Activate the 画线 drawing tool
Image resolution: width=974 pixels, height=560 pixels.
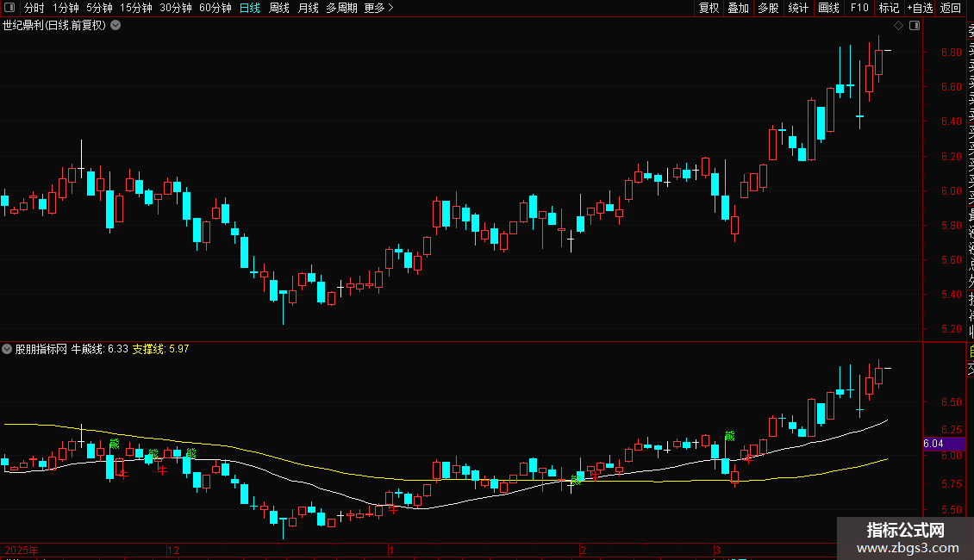pyautogui.click(x=828, y=8)
